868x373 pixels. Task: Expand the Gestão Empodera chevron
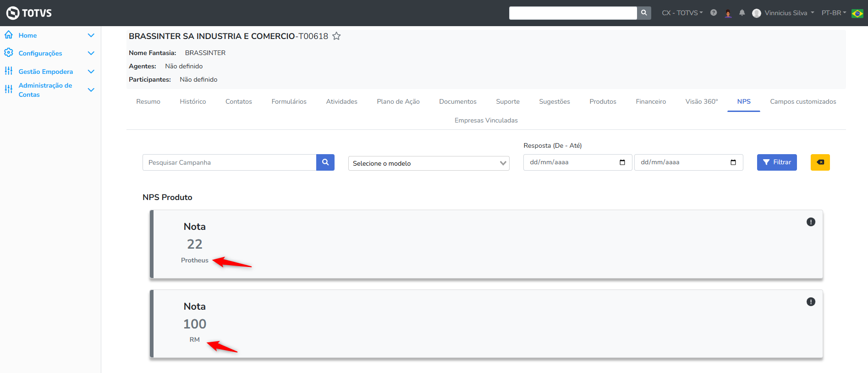pos(91,72)
